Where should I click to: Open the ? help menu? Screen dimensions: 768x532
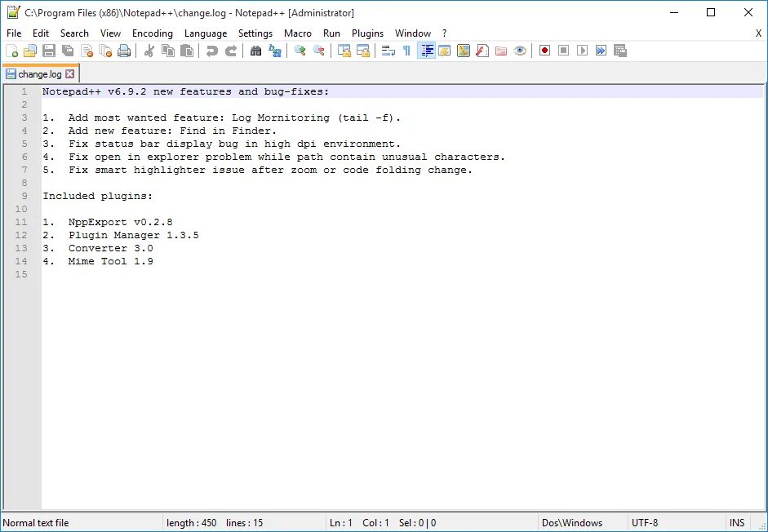click(444, 33)
